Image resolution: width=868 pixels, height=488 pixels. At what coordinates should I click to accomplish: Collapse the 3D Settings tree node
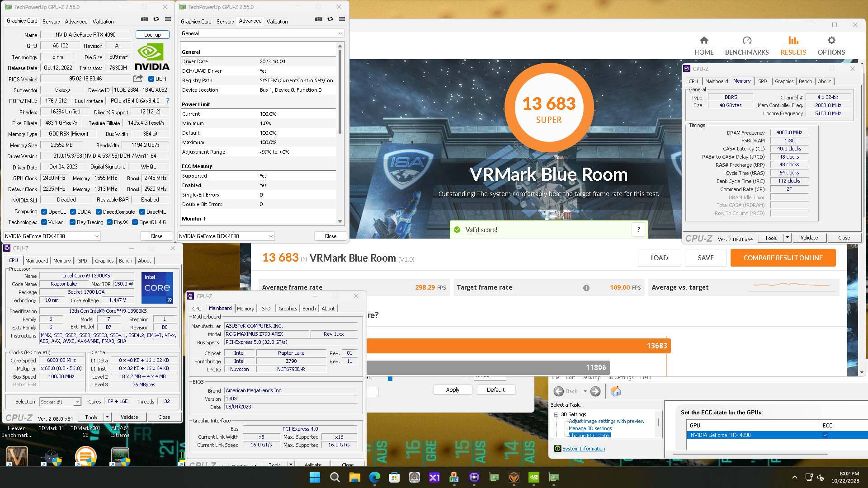[x=557, y=414]
